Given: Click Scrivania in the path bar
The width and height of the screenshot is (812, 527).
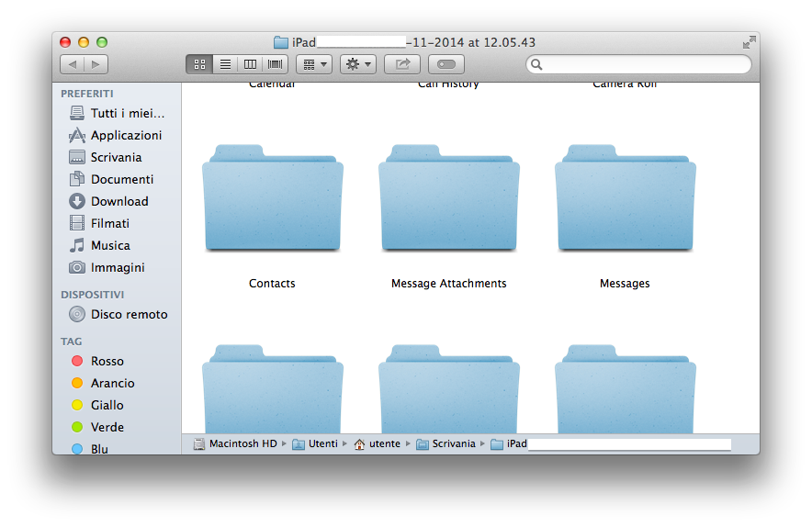Looking at the screenshot, I should [445, 443].
